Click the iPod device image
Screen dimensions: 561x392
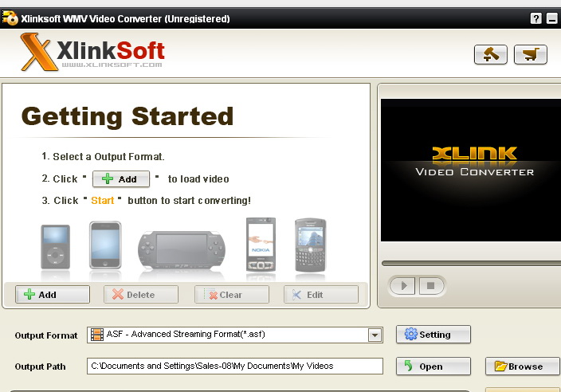coord(56,247)
